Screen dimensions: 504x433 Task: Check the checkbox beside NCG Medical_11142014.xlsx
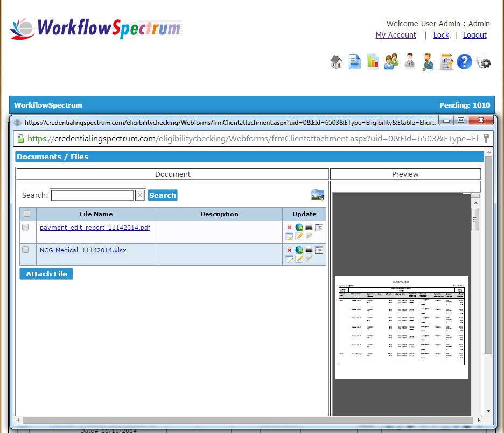(25, 250)
